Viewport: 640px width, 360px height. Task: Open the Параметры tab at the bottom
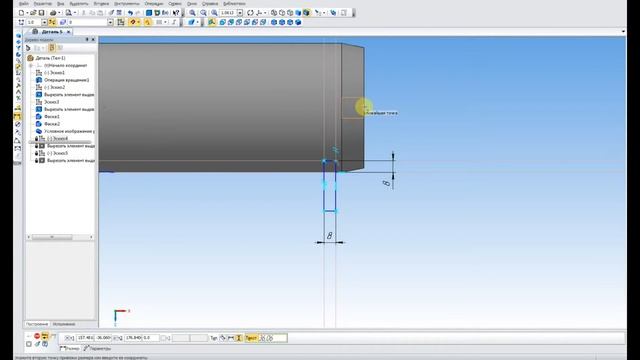point(98,349)
